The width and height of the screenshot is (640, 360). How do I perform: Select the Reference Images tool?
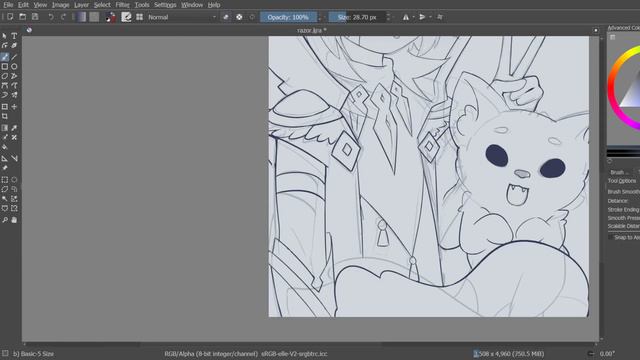click(x=4, y=168)
